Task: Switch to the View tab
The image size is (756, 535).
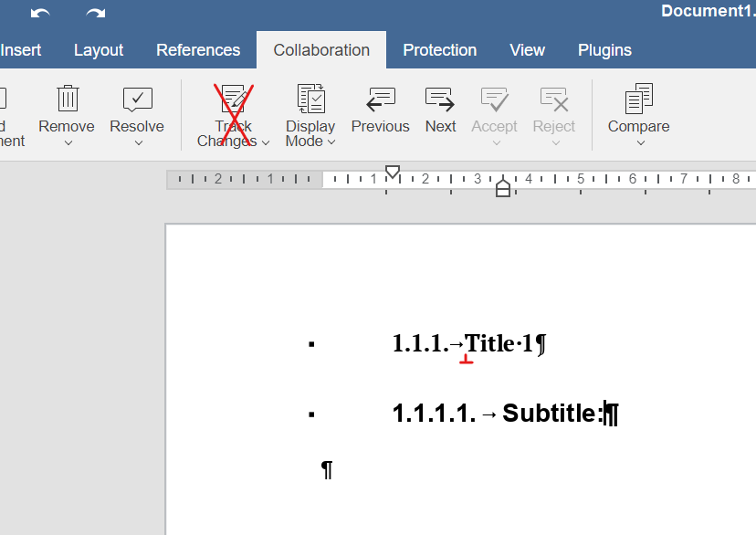Action: [527, 50]
